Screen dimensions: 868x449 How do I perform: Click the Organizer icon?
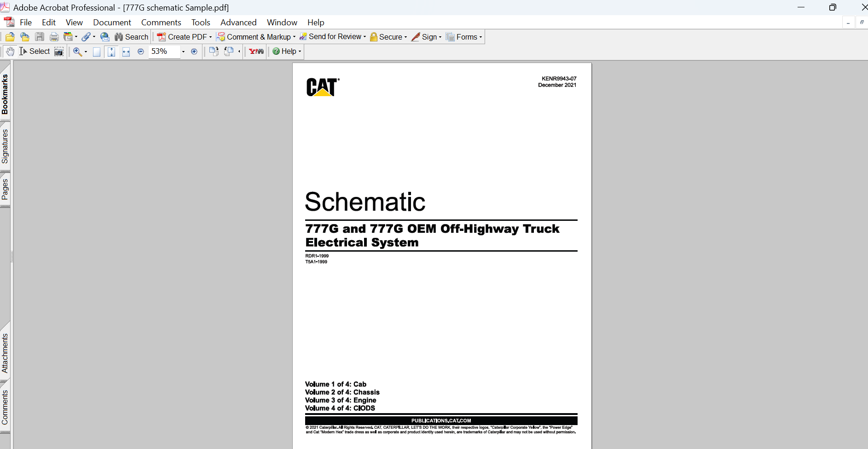[x=68, y=37]
